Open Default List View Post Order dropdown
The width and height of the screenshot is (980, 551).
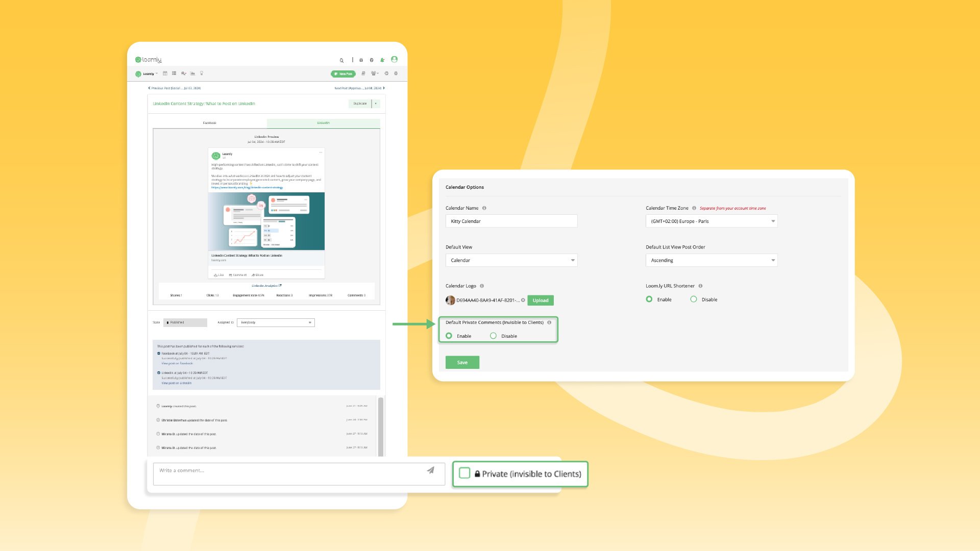coord(711,260)
